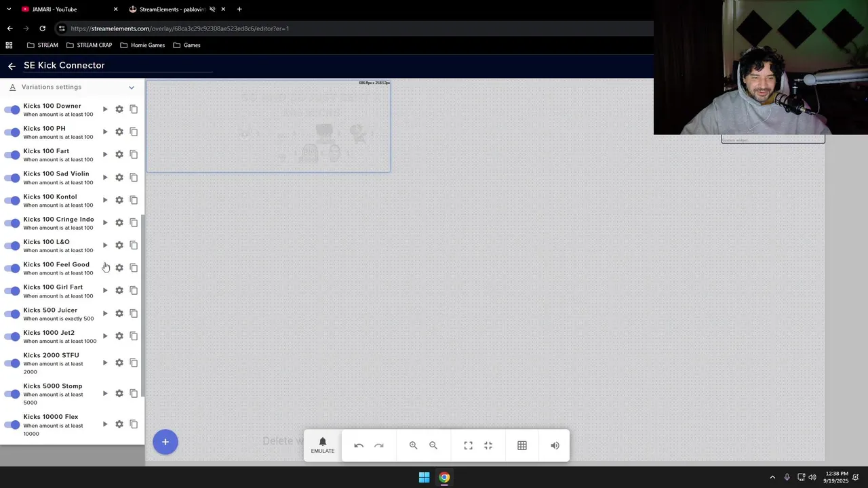
Task: Toggle the grid overlay icon
Action: click(522, 445)
